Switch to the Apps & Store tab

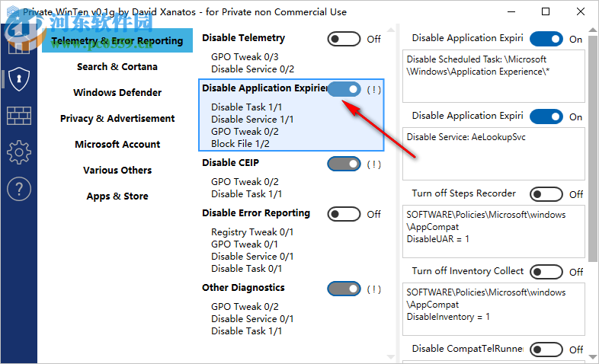(117, 196)
